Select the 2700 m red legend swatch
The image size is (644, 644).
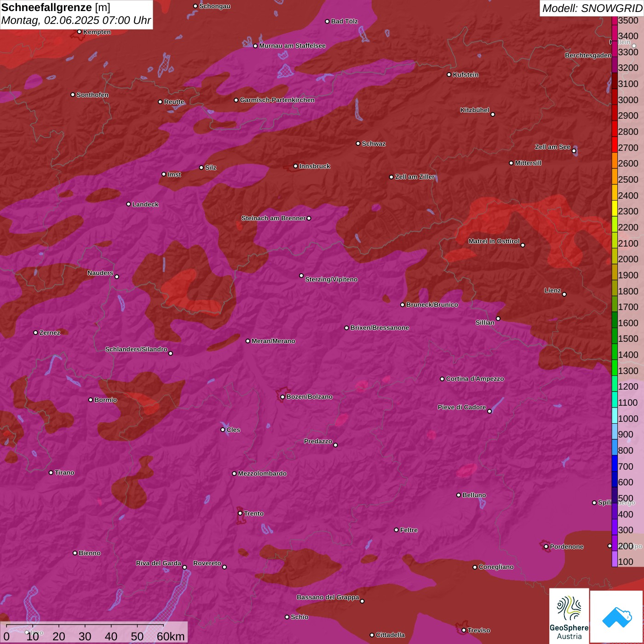[x=615, y=144]
